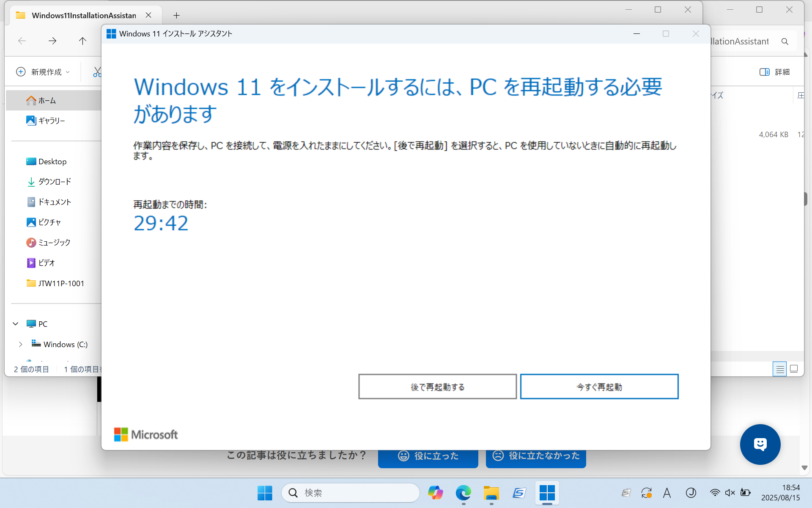812x508 pixels.
Task: Expand the Windows (C:) tree node
Action: (x=20, y=344)
